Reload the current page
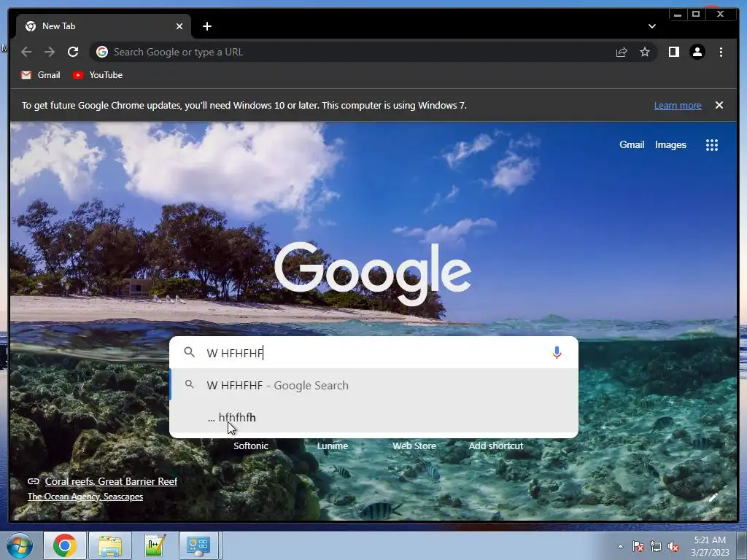Image resolution: width=747 pixels, height=560 pixels. (x=73, y=52)
